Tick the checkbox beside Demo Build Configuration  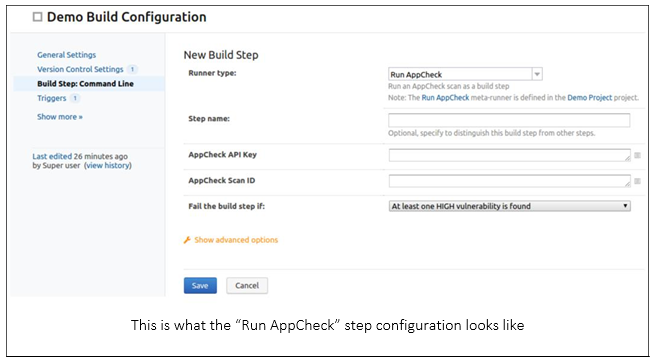(x=38, y=17)
